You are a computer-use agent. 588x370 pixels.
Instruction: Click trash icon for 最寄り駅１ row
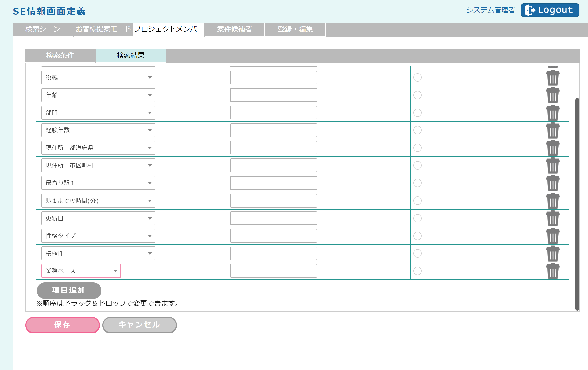click(553, 183)
